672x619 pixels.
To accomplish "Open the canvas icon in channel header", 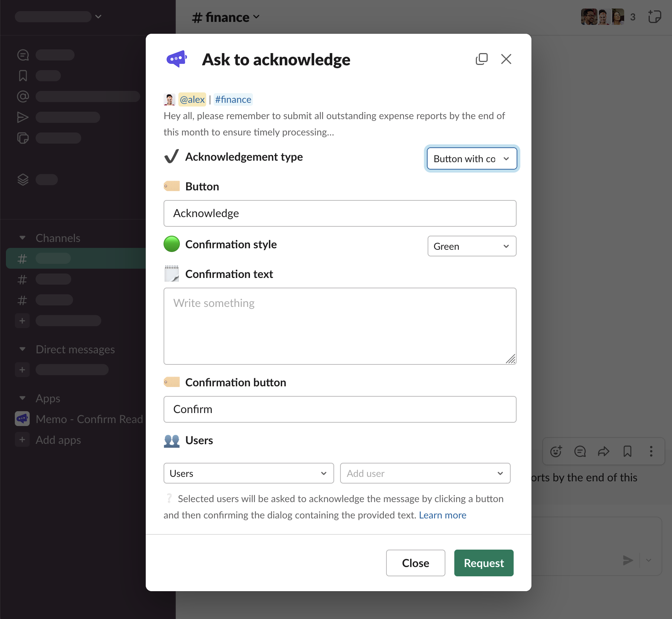I will [x=654, y=17].
